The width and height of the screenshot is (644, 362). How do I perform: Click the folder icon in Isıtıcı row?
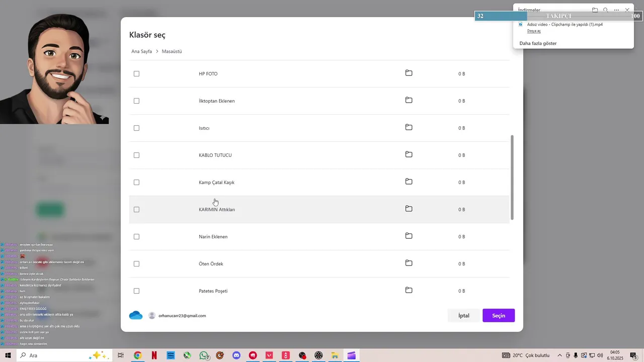(409, 128)
